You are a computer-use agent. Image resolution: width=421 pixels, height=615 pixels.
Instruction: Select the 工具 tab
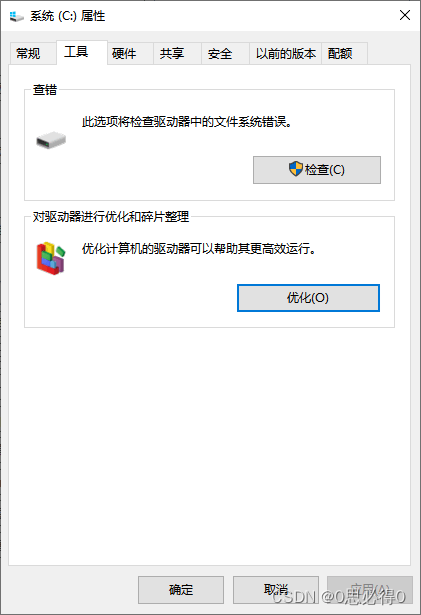(x=76, y=52)
